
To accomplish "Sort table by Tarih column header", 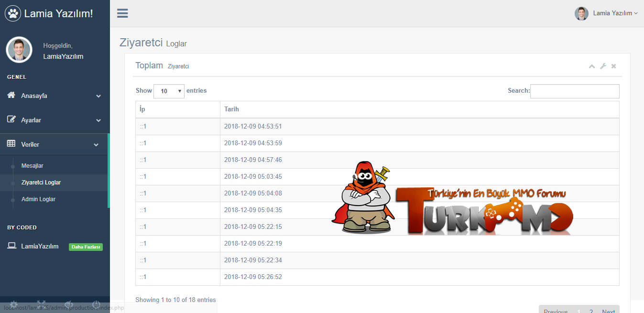I will click(x=420, y=109).
